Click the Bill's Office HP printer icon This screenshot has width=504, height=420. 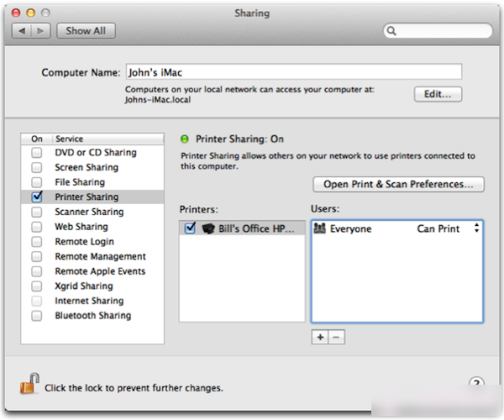coord(208,228)
